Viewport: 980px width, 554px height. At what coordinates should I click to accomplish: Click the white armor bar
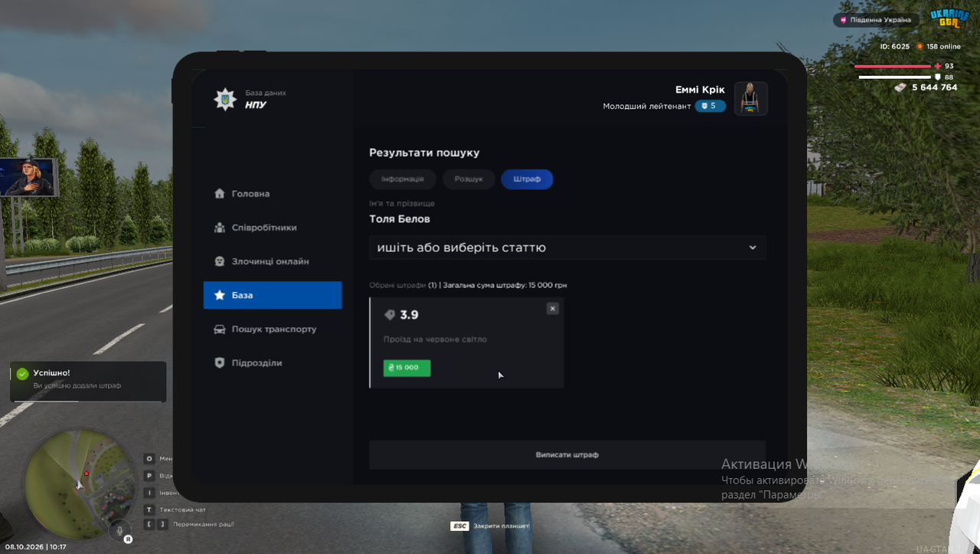click(895, 77)
